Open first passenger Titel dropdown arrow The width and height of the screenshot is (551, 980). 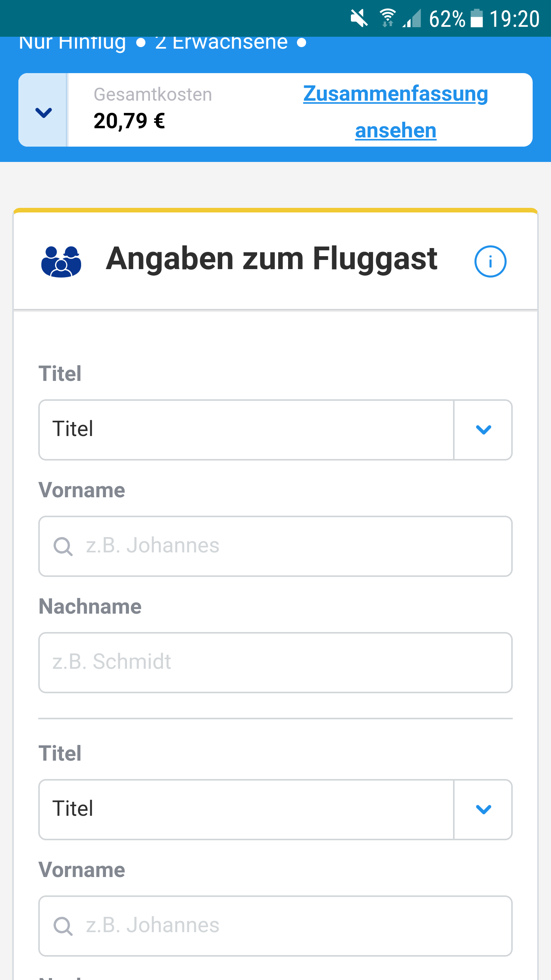coord(483,430)
